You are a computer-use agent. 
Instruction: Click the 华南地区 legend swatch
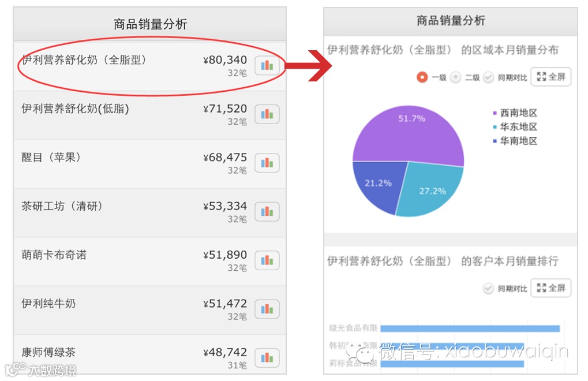pyautogui.click(x=495, y=141)
